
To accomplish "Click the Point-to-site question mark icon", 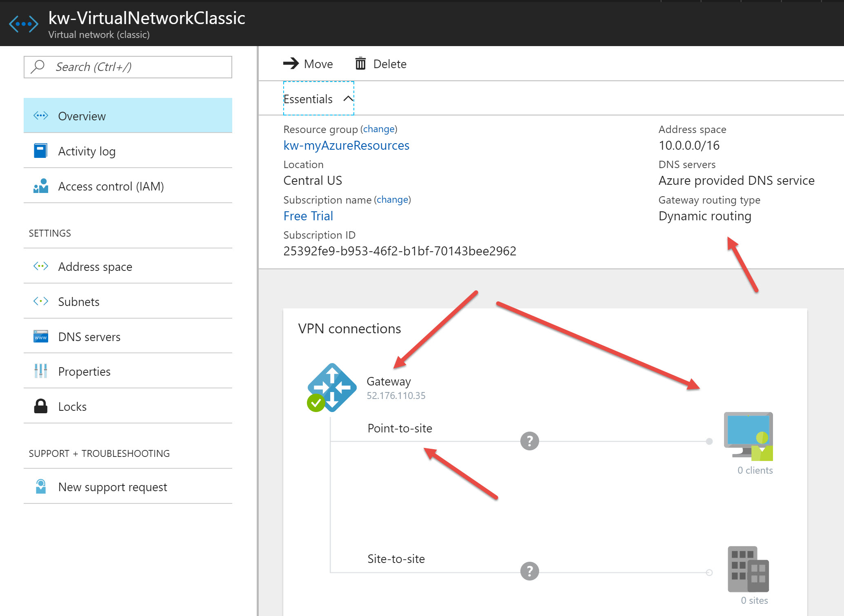I will point(529,441).
